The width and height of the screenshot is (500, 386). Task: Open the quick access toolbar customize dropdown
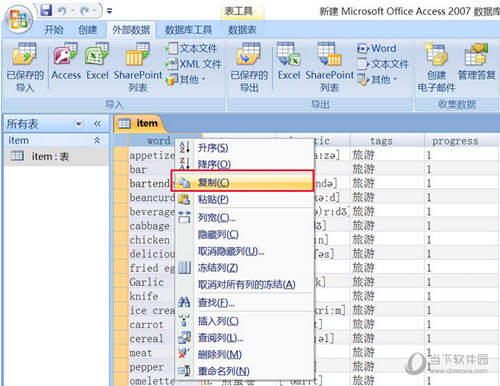tap(109, 11)
